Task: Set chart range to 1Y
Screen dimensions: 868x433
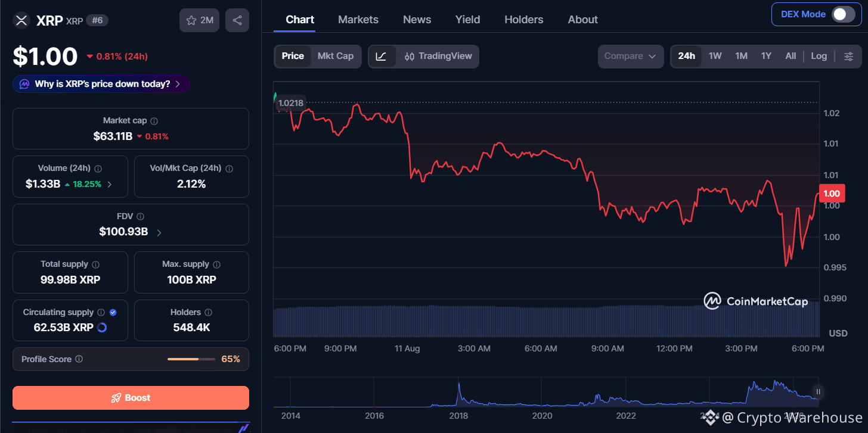Action: pyautogui.click(x=767, y=56)
